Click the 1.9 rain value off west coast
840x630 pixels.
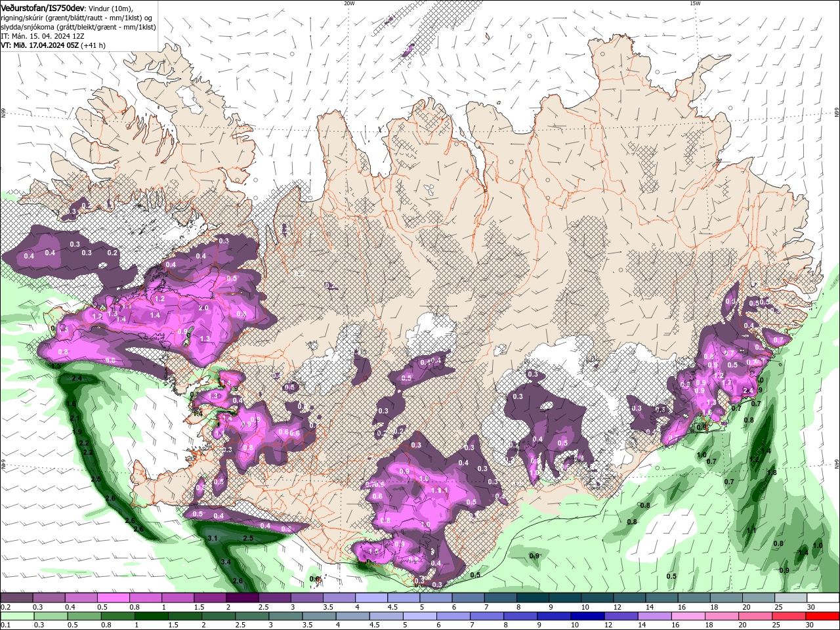77,432
